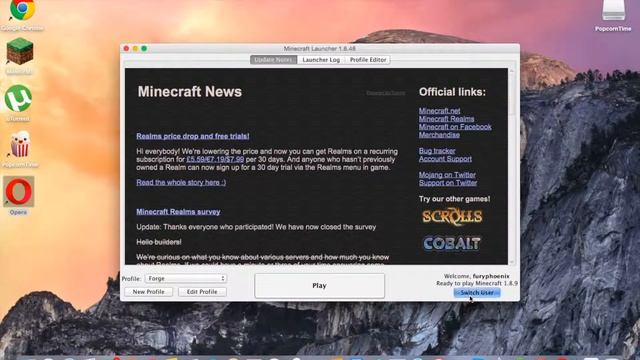This screenshot has height=360, width=640.
Task: Open the Read the whole story here link
Action: pos(181,182)
